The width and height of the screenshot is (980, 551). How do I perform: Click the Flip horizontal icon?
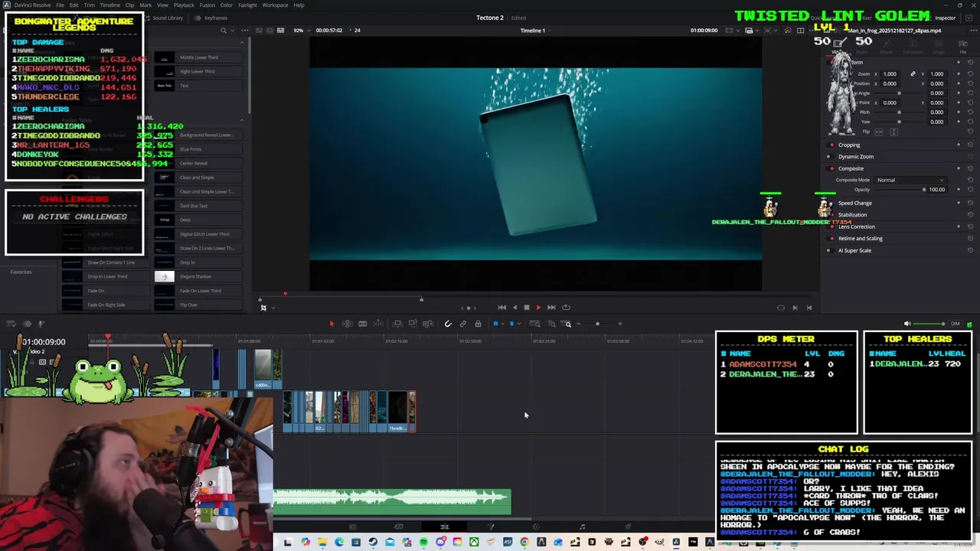pos(879,132)
